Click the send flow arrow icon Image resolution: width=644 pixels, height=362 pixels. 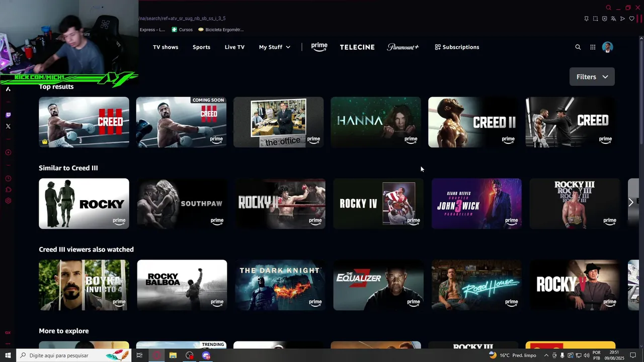622,19
